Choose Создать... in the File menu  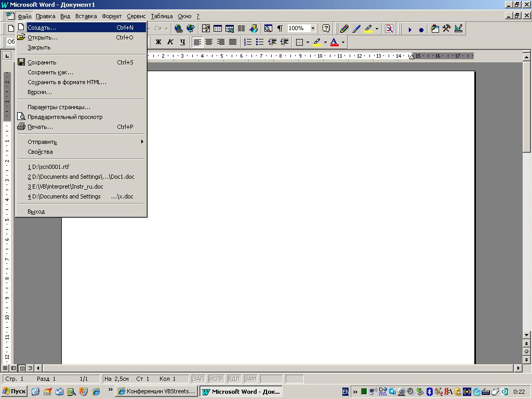point(81,28)
